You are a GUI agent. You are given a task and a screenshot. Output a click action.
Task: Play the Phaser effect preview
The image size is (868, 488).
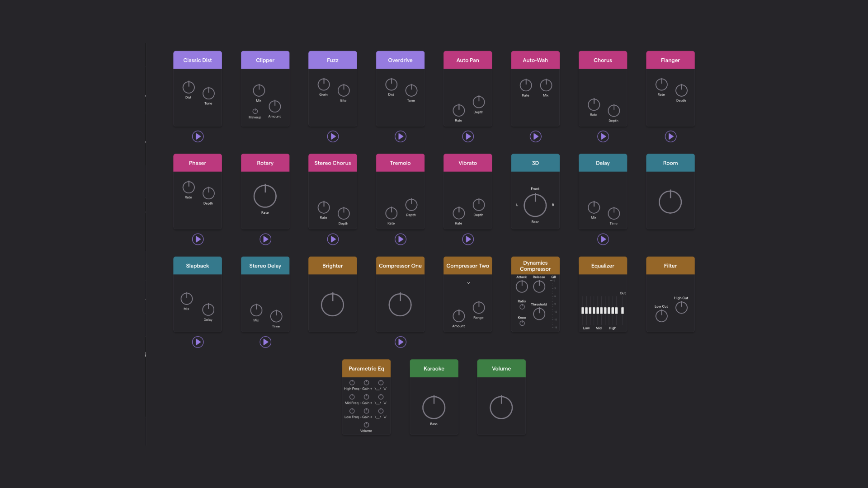point(198,239)
